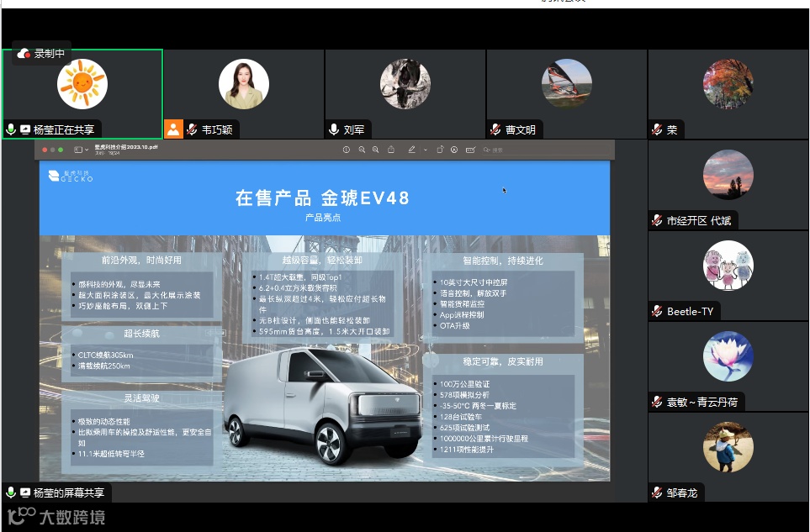
Task: Click the muted microphone icon beside 荣
Action: 657,129
